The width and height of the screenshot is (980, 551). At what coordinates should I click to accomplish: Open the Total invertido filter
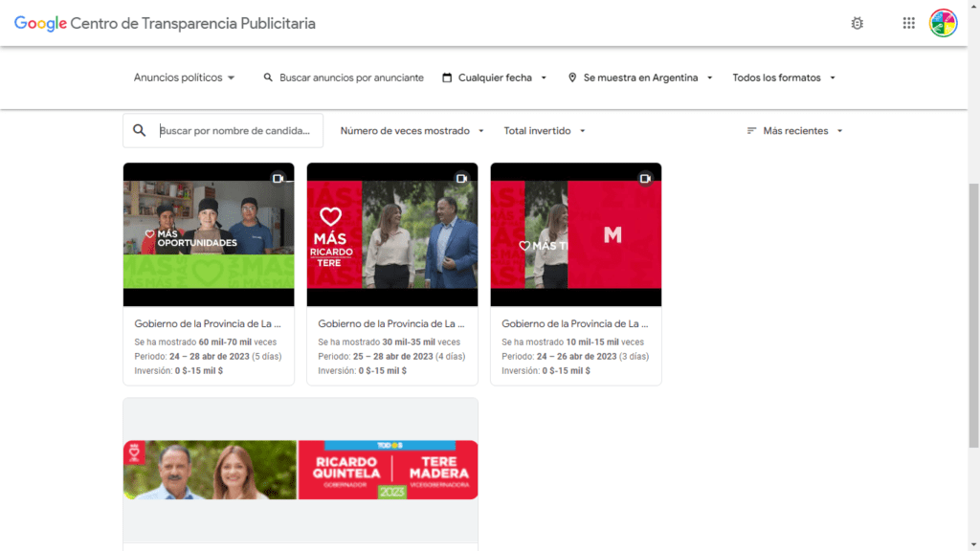(544, 131)
